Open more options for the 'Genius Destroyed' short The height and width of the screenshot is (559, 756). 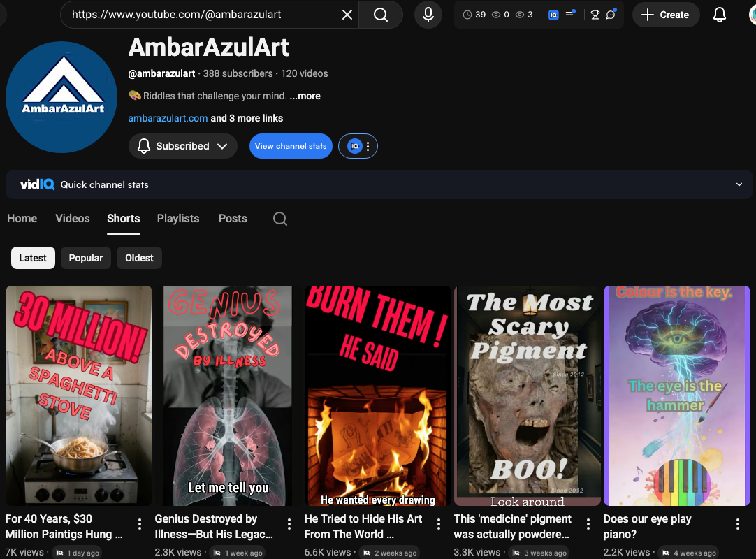[289, 524]
